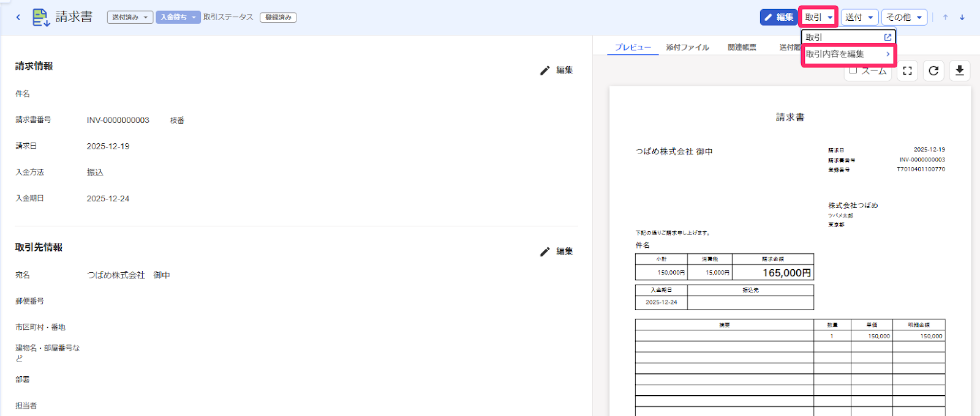
Task: Click the 枝番 label
Action: coord(177,121)
